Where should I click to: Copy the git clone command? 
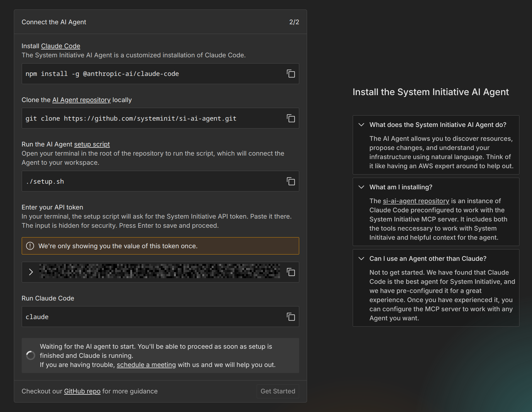[291, 118]
